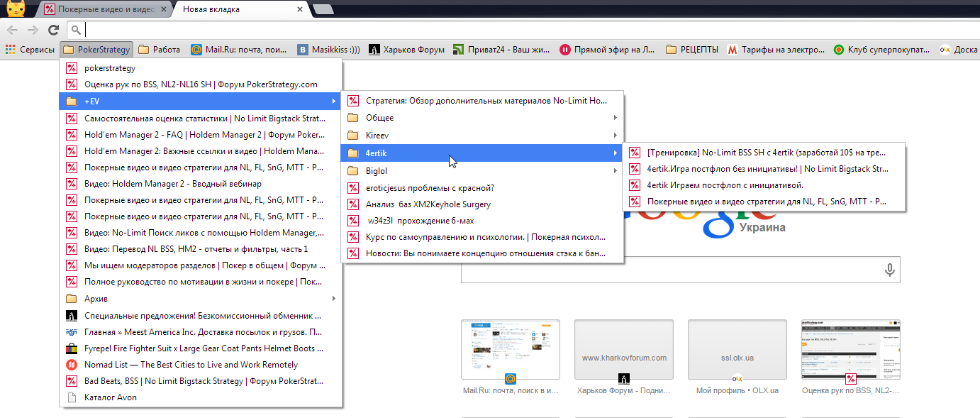980x418 pixels.
Task: Click the voice search microphone icon
Action: pos(889,270)
